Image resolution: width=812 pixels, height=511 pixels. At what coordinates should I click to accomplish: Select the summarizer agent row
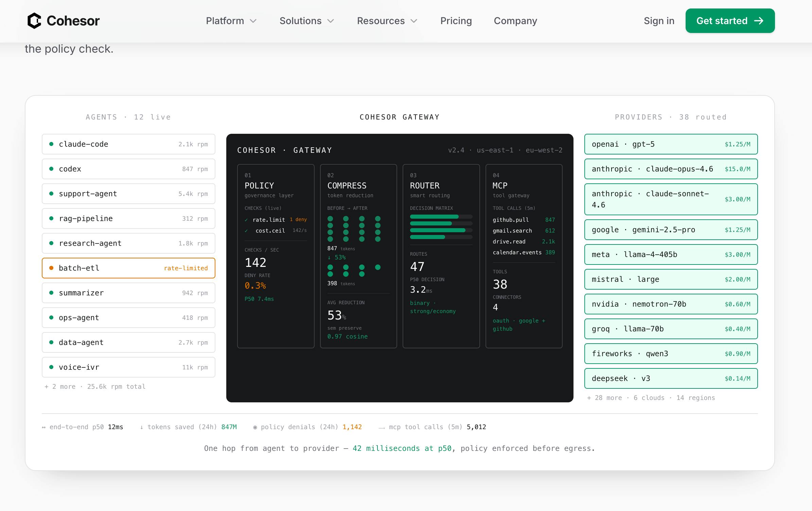point(128,293)
